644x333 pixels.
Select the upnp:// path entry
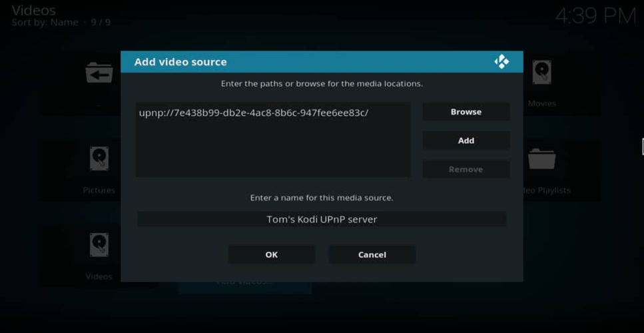pos(254,113)
